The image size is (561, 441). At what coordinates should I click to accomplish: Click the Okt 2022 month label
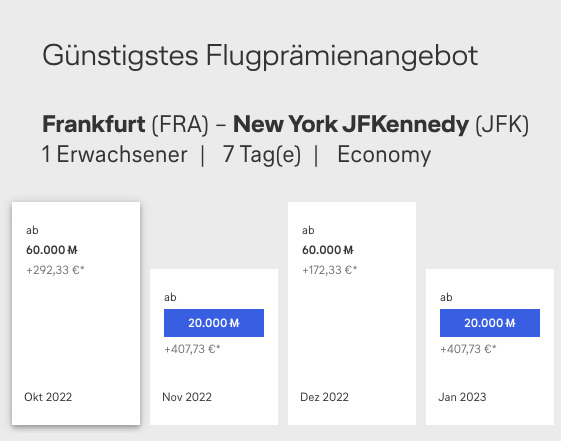(48, 397)
